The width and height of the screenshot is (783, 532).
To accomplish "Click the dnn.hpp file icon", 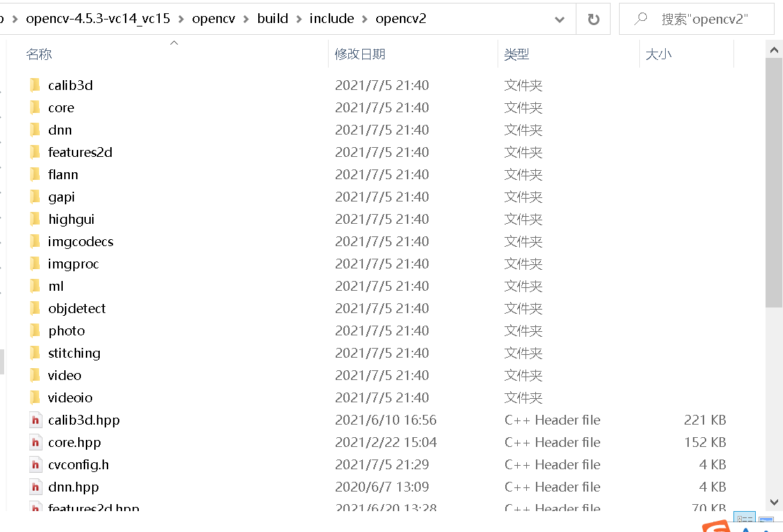I will click(x=36, y=487).
